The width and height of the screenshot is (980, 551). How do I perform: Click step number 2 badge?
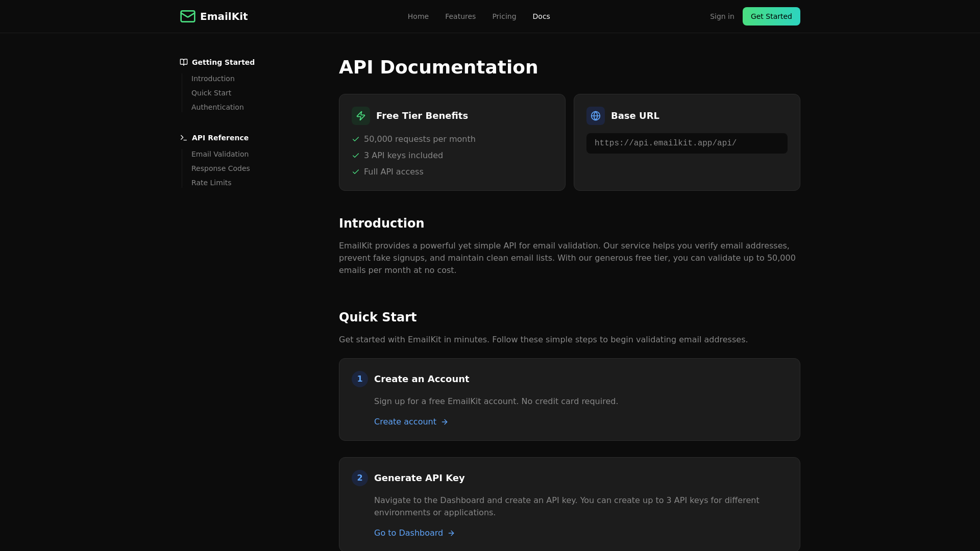point(360,478)
